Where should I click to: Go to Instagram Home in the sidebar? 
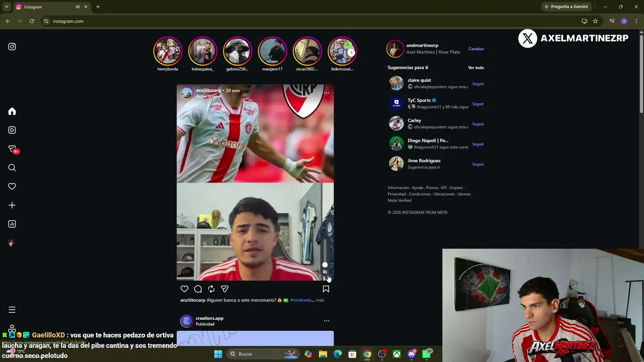(12, 112)
